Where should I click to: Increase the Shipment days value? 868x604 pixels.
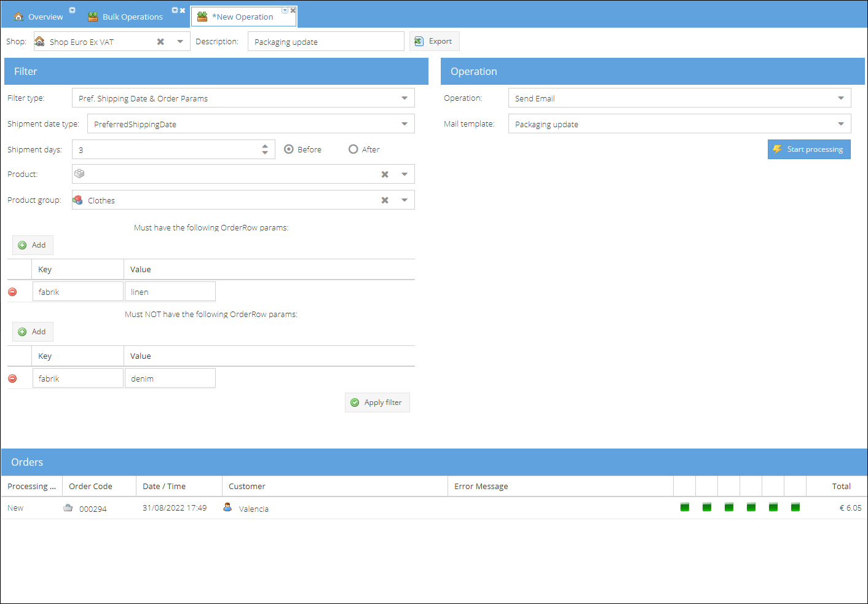click(x=265, y=146)
